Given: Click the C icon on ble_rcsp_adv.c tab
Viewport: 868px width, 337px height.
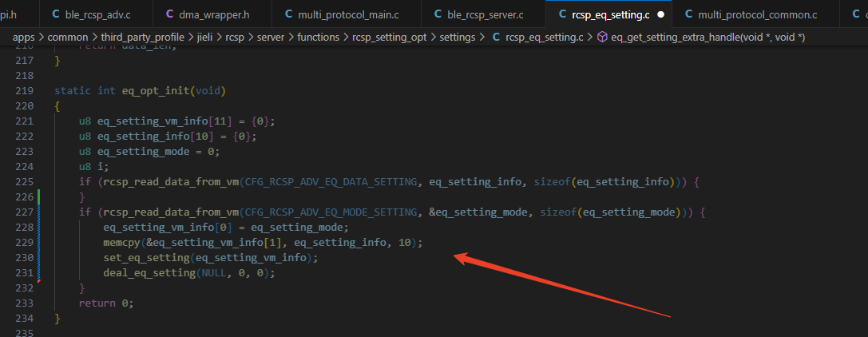Looking at the screenshot, I should (x=55, y=15).
